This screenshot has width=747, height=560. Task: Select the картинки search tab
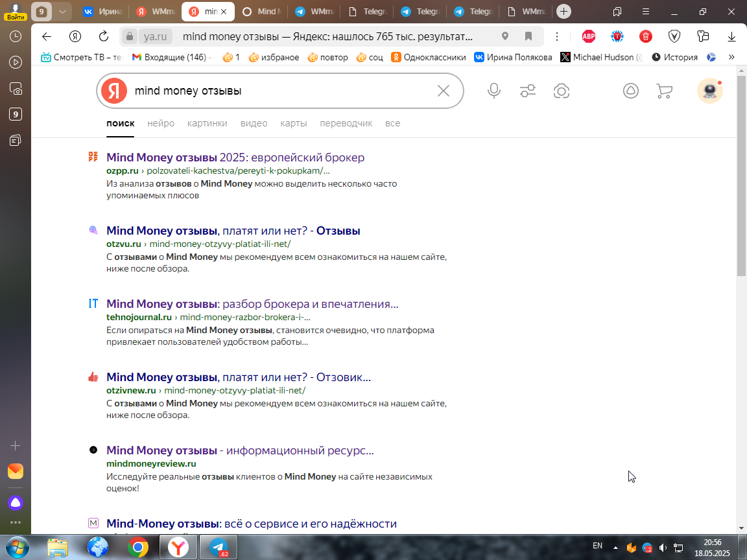pyautogui.click(x=207, y=123)
